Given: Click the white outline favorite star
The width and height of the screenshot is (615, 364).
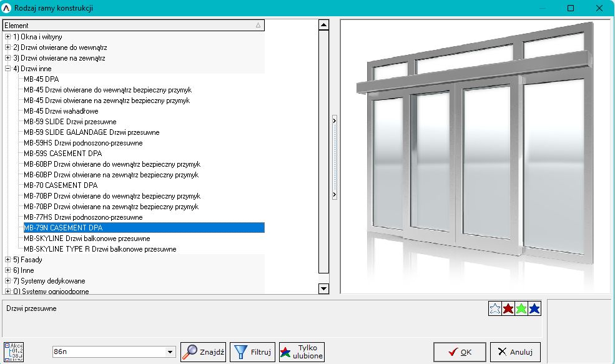Looking at the screenshot, I should (494, 308).
